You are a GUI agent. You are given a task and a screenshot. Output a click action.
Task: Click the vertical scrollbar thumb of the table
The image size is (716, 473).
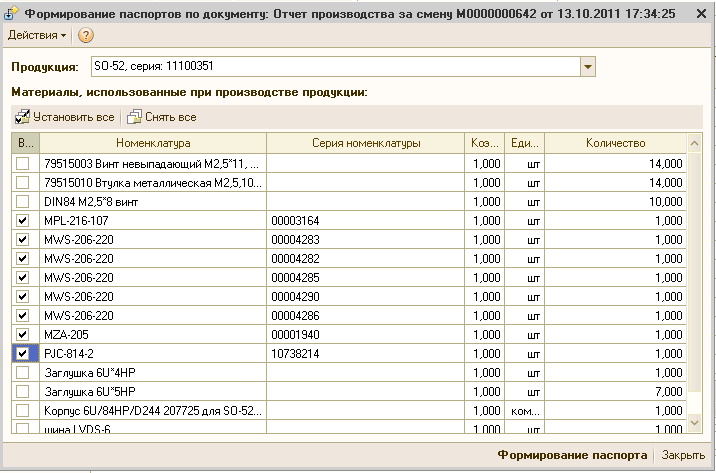tap(694, 272)
